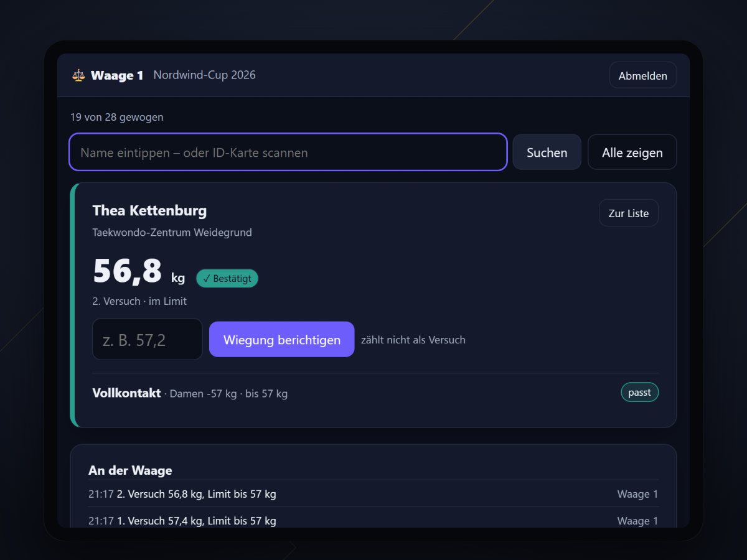Click the balance scale icon beside Waage 1
This screenshot has height=560, width=747.
click(78, 75)
